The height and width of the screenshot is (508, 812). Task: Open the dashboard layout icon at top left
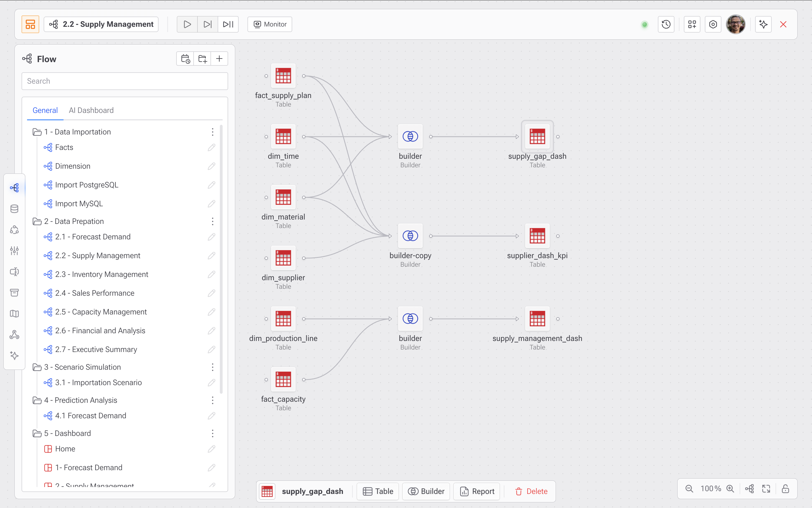click(x=30, y=24)
